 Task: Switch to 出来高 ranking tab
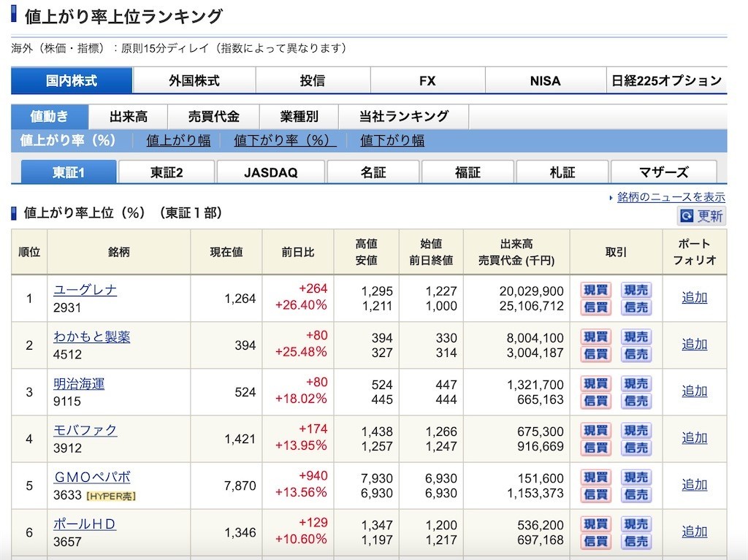pos(129,117)
